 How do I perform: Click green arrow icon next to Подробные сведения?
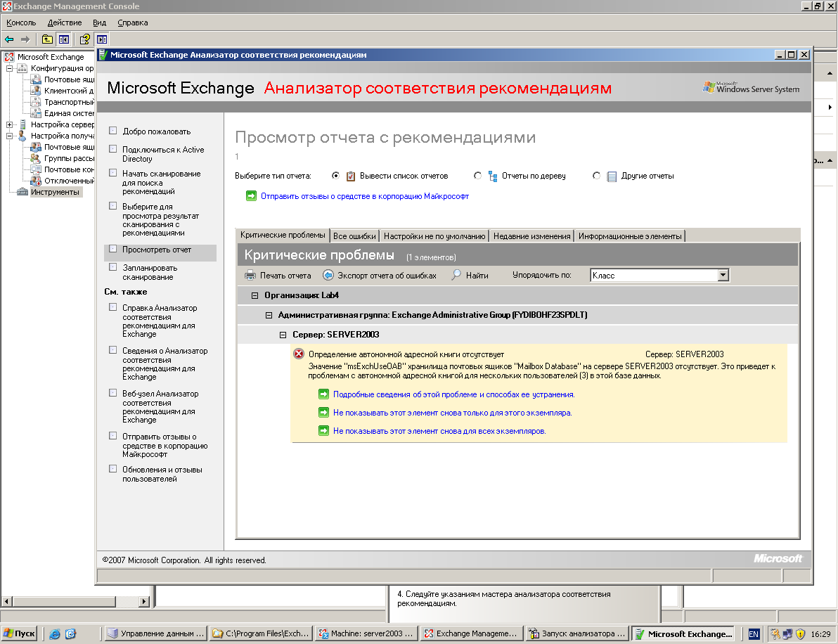[323, 394]
